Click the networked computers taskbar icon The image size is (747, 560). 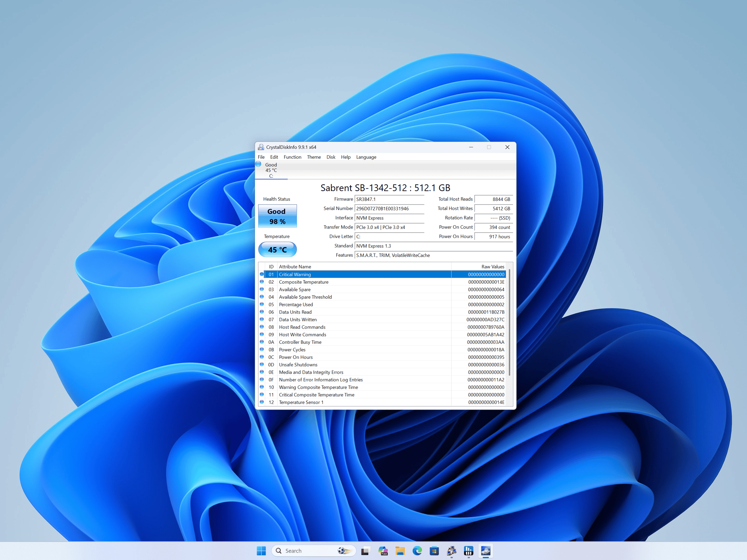(451, 551)
